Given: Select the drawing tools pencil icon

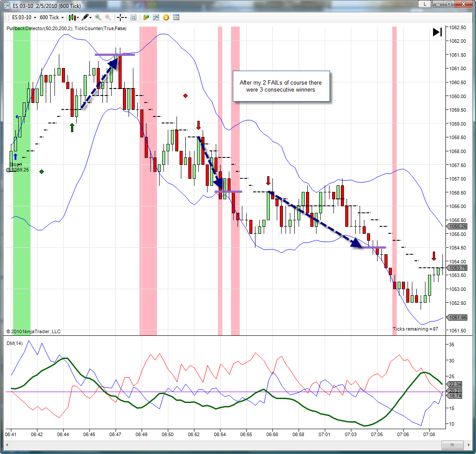Looking at the screenshot, I should [85, 17].
